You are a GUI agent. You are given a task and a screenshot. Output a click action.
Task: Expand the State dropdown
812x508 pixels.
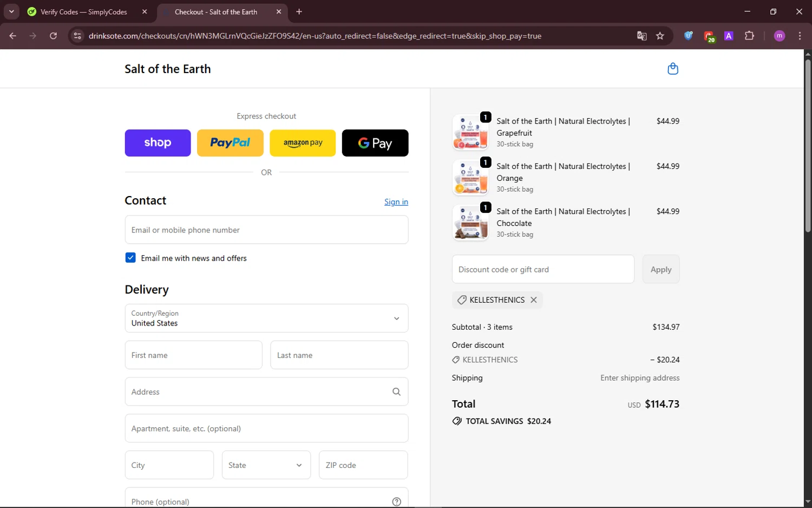tap(266, 465)
